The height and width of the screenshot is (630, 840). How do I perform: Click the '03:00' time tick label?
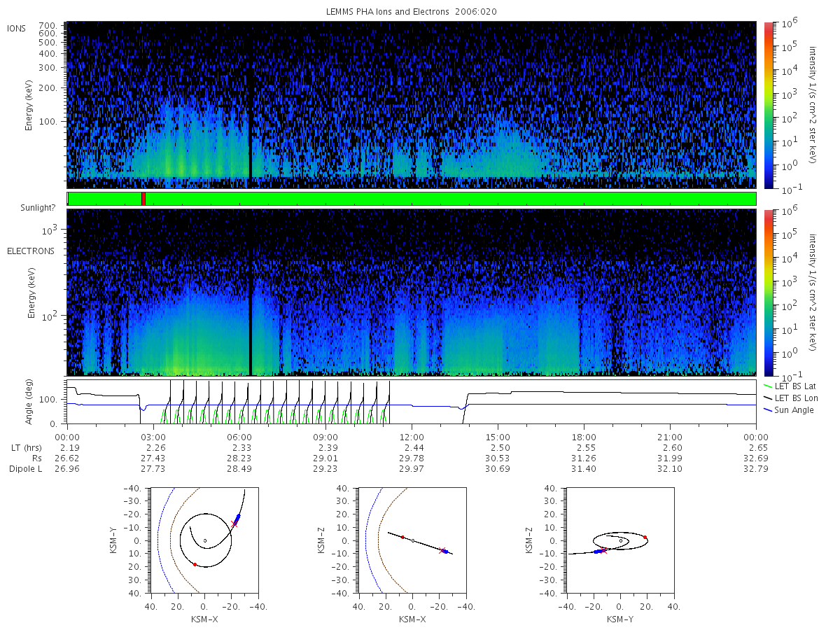tap(153, 437)
